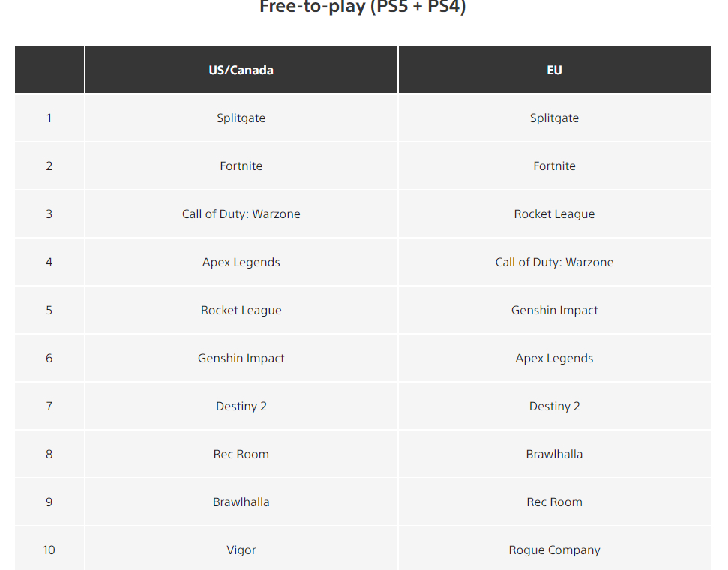Click the EU column header

tap(554, 70)
